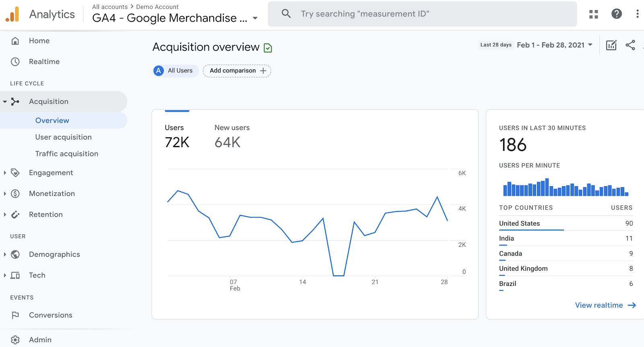Image resolution: width=644 pixels, height=347 pixels.
Task: Open the apps grid icon
Action: (x=593, y=14)
